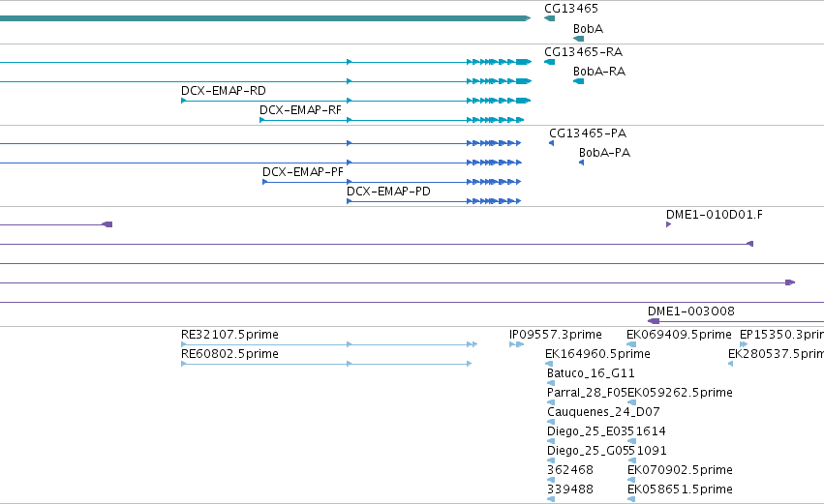Select the EK058651.5prime label

(680, 489)
